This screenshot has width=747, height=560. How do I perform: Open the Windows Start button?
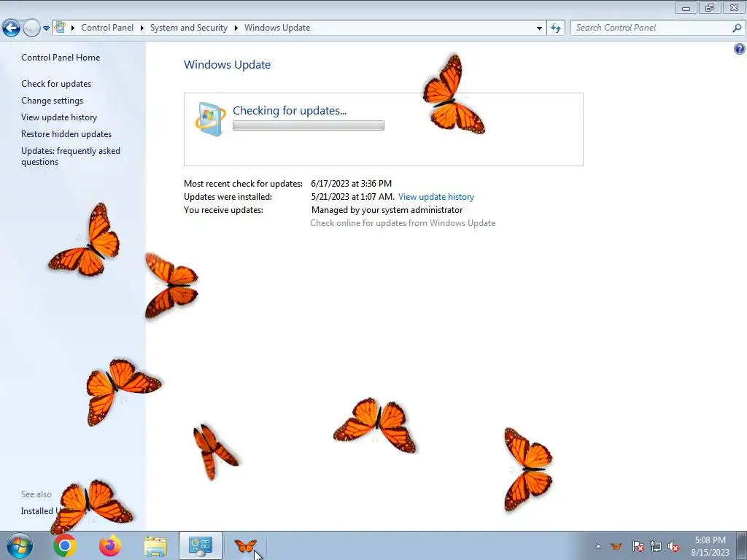(x=20, y=546)
